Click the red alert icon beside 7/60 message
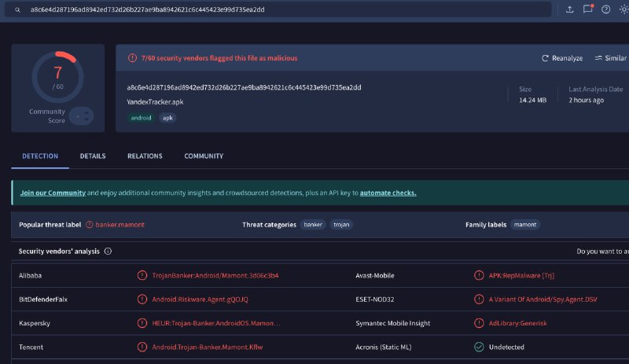The height and width of the screenshot is (364, 629). 132,58
